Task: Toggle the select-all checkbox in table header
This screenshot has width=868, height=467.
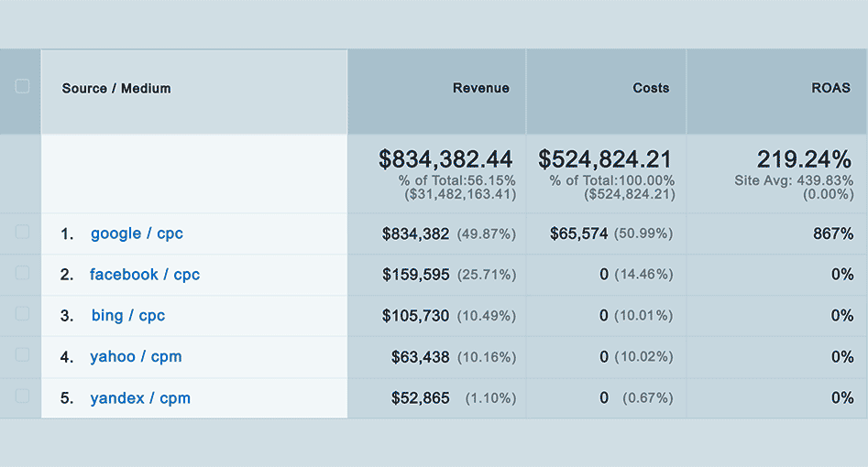Action: pyautogui.click(x=22, y=87)
